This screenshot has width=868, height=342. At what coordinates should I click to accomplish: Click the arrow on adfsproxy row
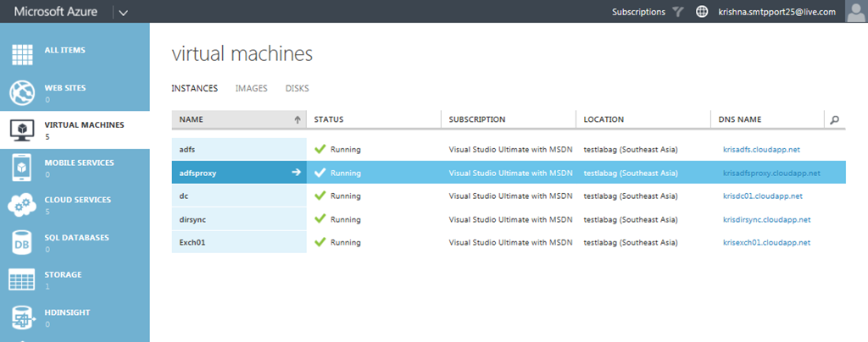click(x=296, y=173)
